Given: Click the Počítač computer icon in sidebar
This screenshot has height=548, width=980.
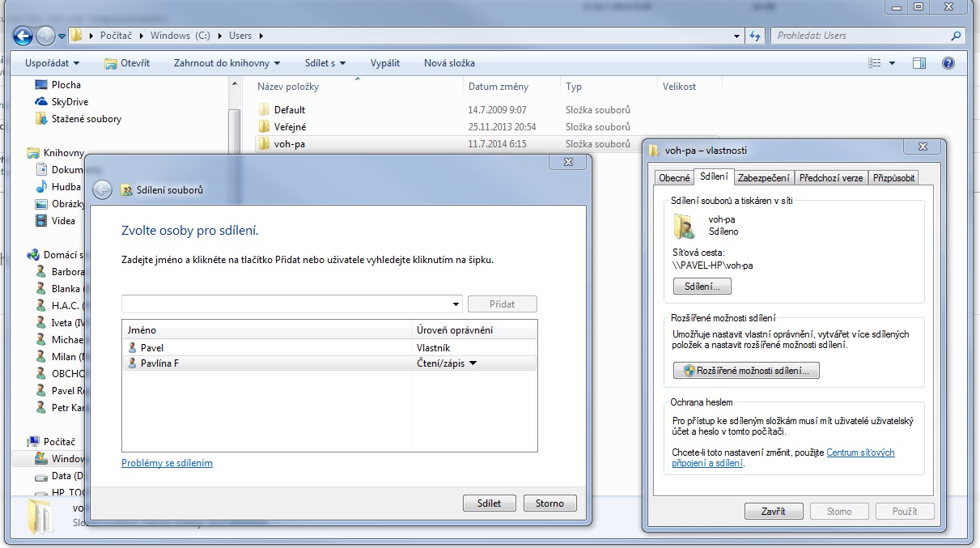Looking at the screenshot, I should [33, 442].
